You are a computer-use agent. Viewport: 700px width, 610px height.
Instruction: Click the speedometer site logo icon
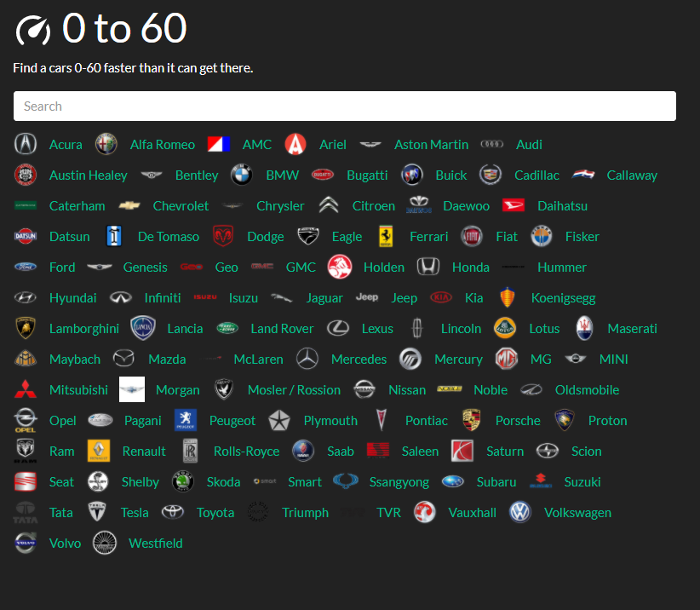[33, 30]
